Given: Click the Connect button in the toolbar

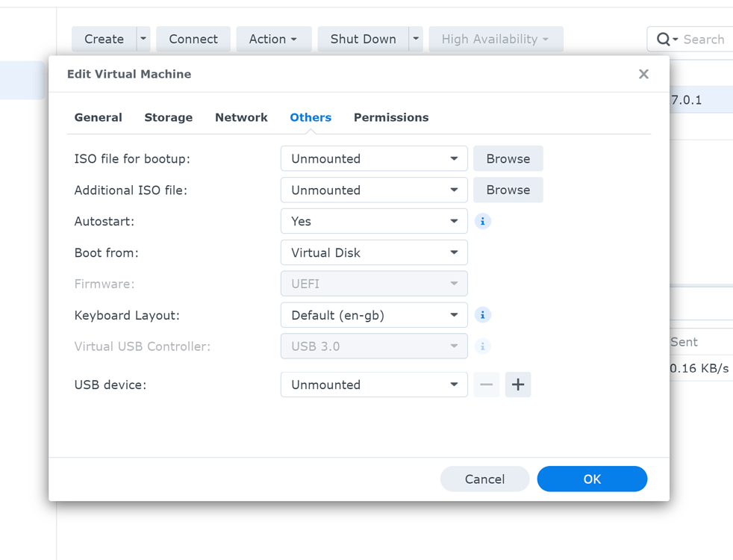Looking at the screenshot, I should tap(193, 39).
